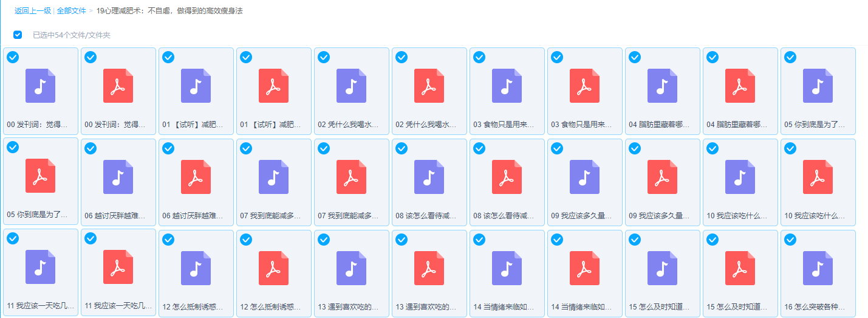Deselect the checkmark on 05 你到底是为了 PDF file
This screenshot has height=318, width=868.
pyautogui.click(x=13, y=148)
